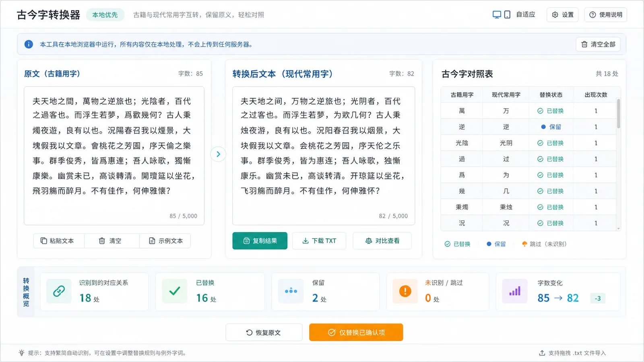Click the 本地优先 badge
This screenshot has height=362, width=644.
click(x=105, y=15)
